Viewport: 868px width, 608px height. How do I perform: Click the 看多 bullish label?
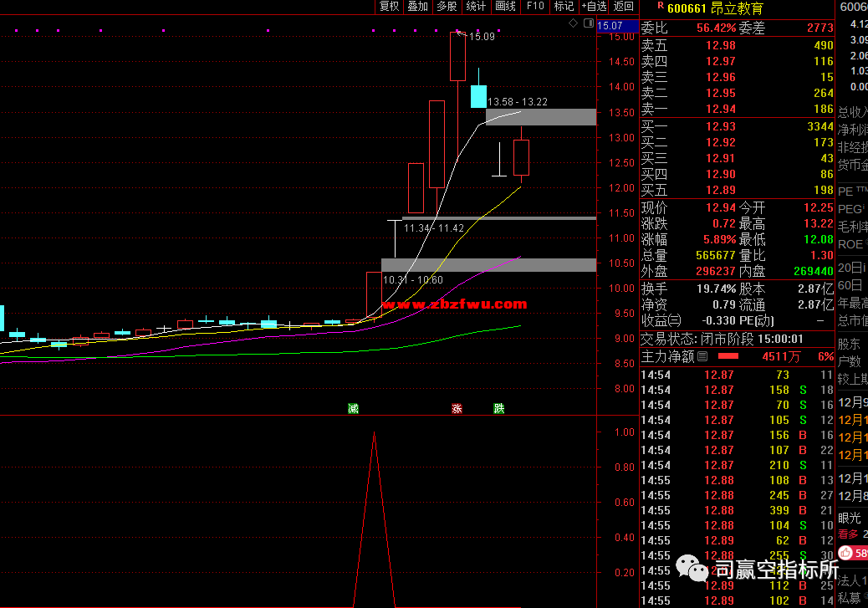[x=848, y=534]
